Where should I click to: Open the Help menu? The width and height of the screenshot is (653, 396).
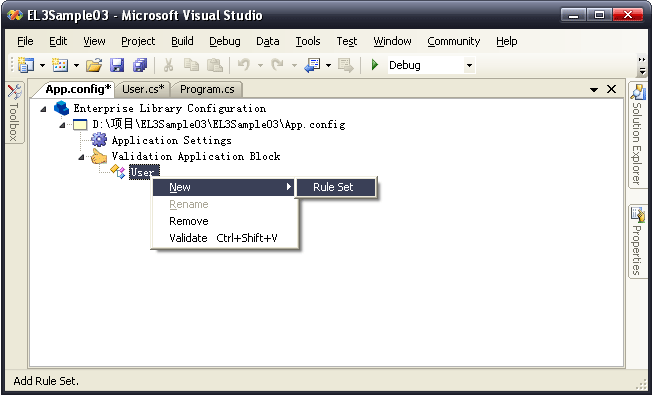[506, 41]
